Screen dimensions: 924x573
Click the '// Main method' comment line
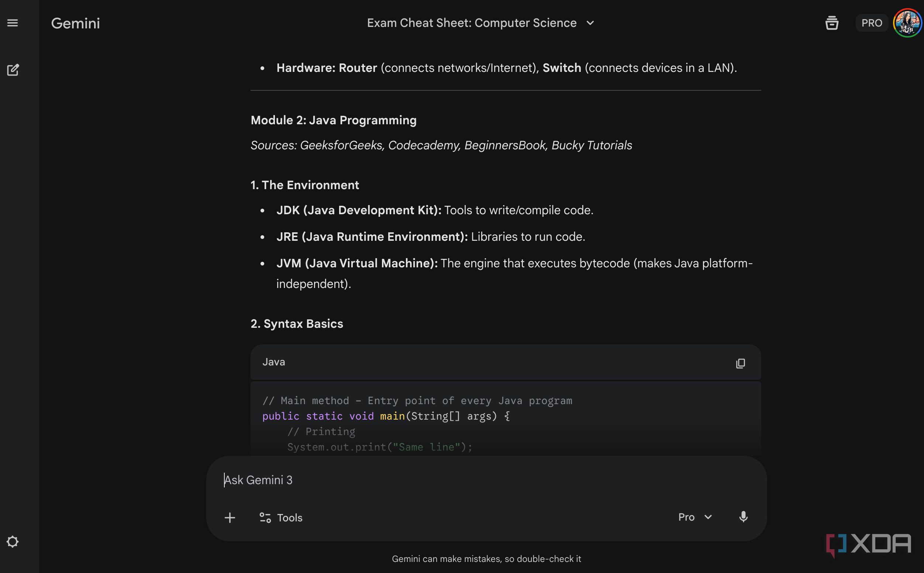417,400
